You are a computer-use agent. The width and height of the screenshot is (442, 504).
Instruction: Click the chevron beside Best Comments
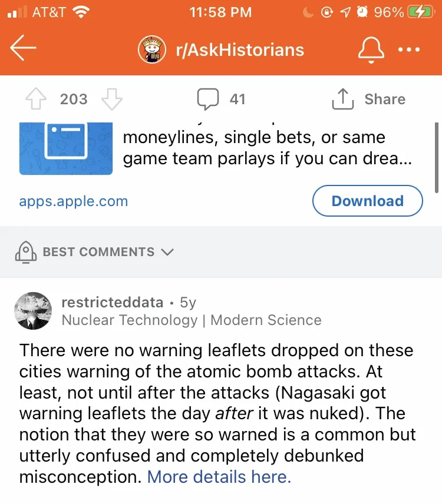tap(167, 252)
